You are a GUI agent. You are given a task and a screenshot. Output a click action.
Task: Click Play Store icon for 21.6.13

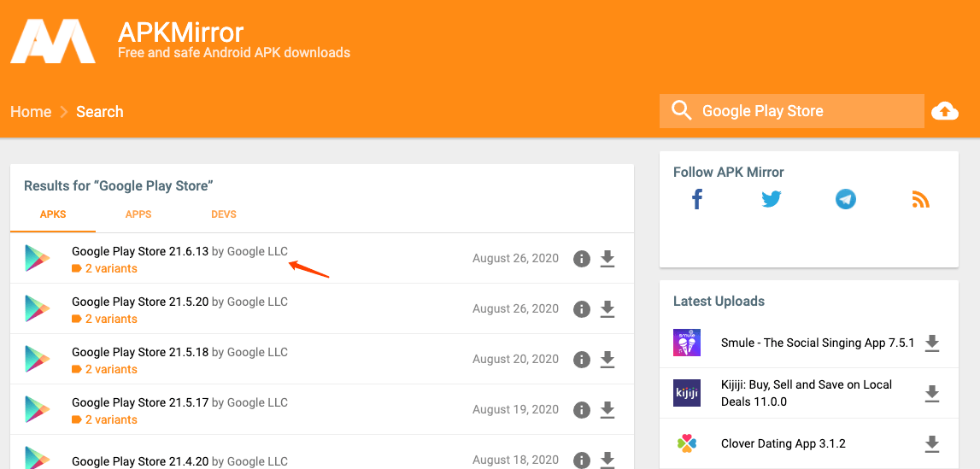pos(38,259)
